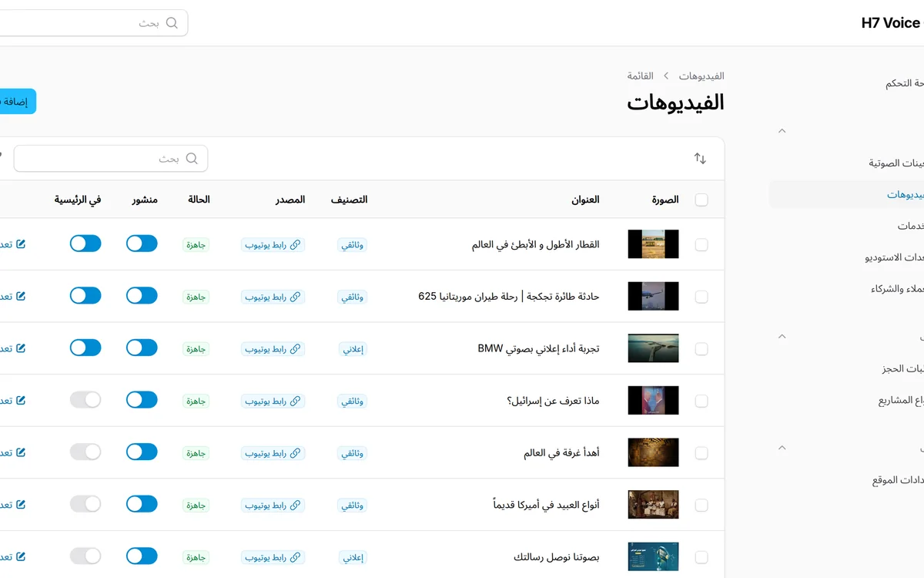Click edit pencil icon for ماذا تعرف عن إسرائيل row
The height and width of the screenshot is (578, 924).
(x=21, y=400)
